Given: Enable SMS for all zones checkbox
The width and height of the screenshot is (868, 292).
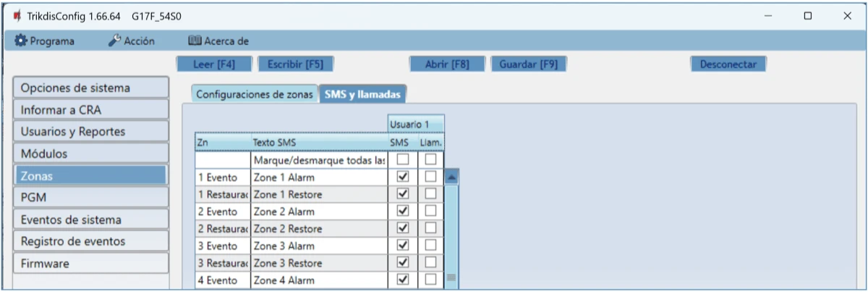Looking at the screenshot, I should [404, 159].
